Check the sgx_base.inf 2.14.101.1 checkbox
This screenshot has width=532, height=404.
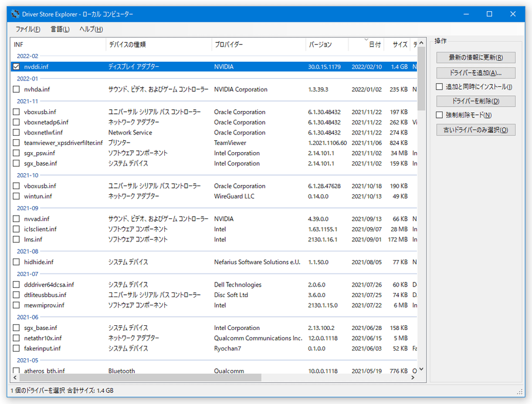(x=16, y=163)
